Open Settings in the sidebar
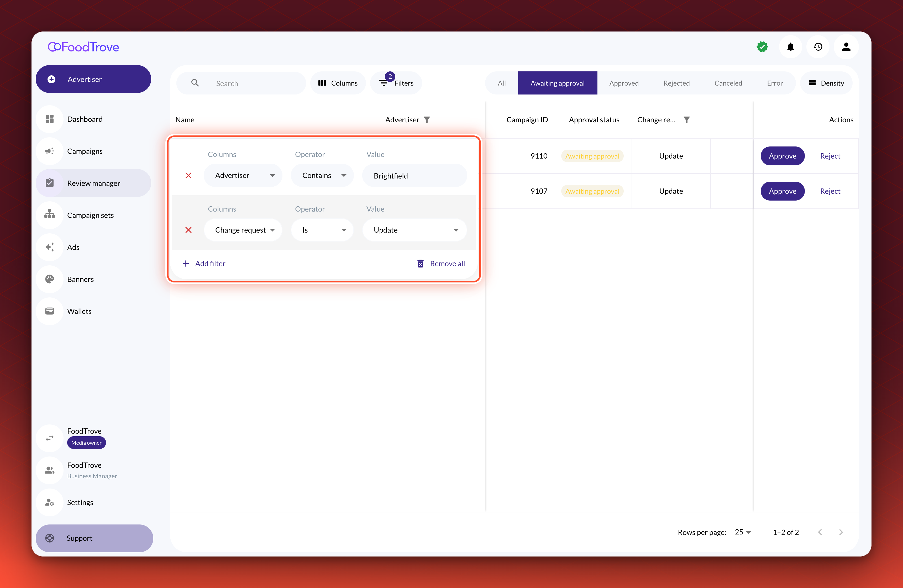Image resolution: width=903 pixels, height=588 pixels. tap(93, 502)
